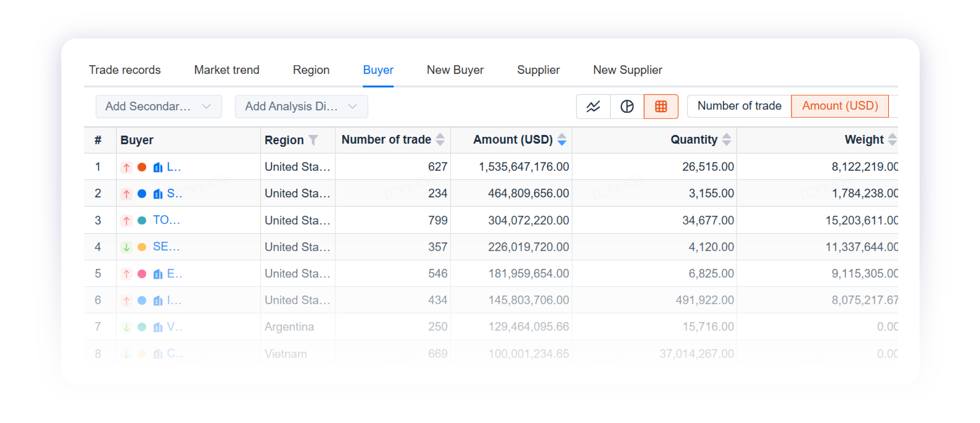This screenshot has height=423, width=980.
Task: Sort by Weight column arrows
Action: point(892,139)
